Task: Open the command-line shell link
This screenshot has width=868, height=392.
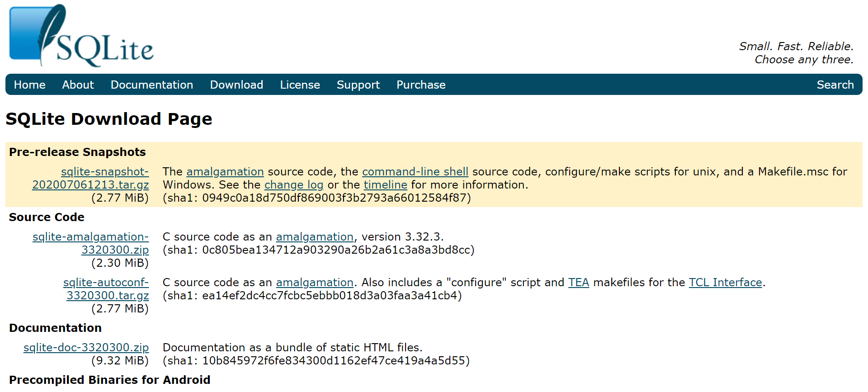Action: click(x=415, y=172)
